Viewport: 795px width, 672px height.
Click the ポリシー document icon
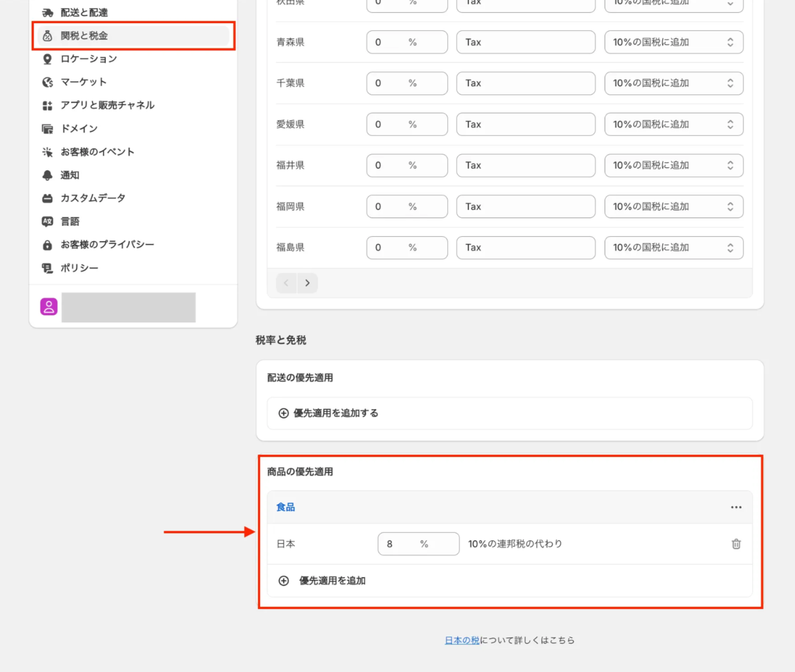tap(48, 268)
